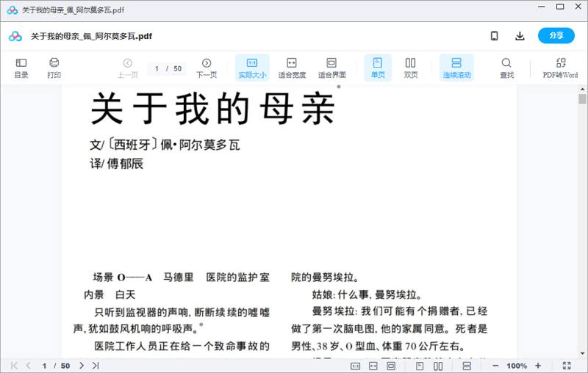Select 适合宽度 fit width mode

pos(292,68)
